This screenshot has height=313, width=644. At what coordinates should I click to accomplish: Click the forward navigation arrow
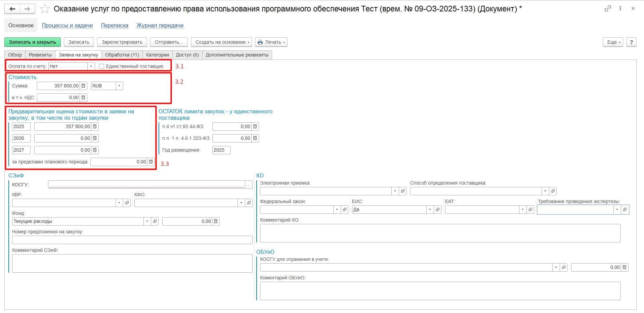coord(28,9)
